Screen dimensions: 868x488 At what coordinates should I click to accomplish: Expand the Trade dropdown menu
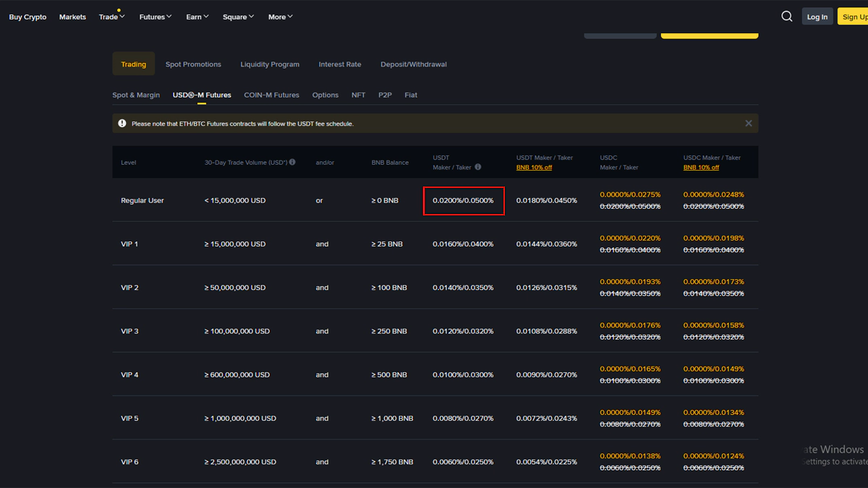click(111, 17)
